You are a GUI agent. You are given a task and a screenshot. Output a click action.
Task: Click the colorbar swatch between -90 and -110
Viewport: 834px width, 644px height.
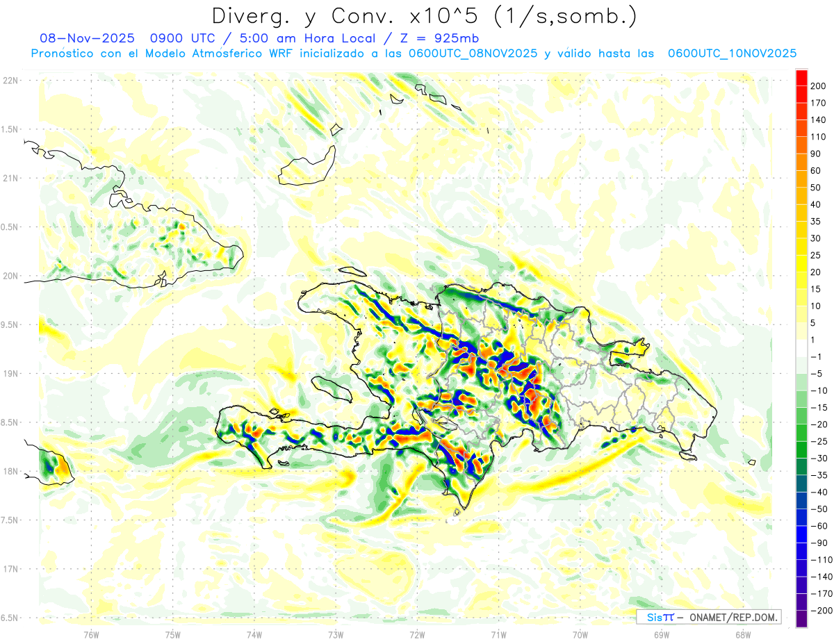click(801, 551)
